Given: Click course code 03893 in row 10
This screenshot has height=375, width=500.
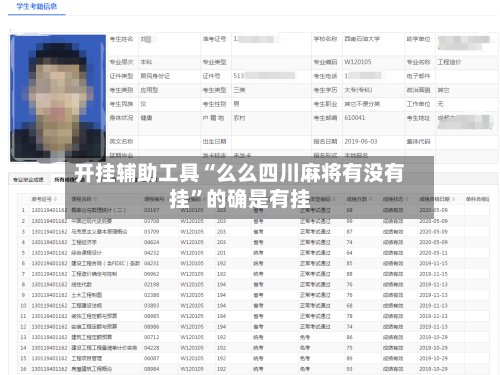Looking at the screenshot, I should click(151, 306).
